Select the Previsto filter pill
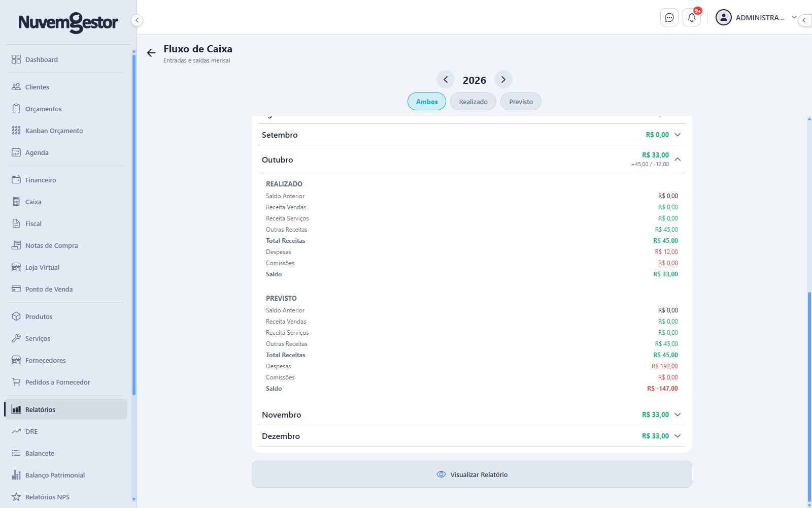The width and height of the screenshot is (812, 508). tap(521, 102)
